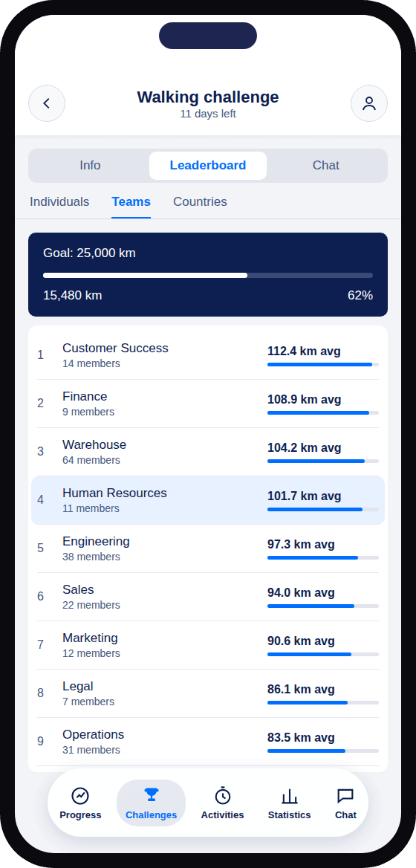Click the 101.7 km avg value
This screenshot has height=868, width=416.
[304, 496]
